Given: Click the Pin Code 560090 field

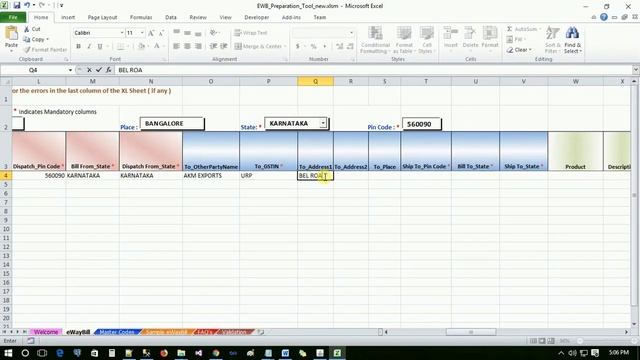Looking at the screenshot, I should pos(422,124).
